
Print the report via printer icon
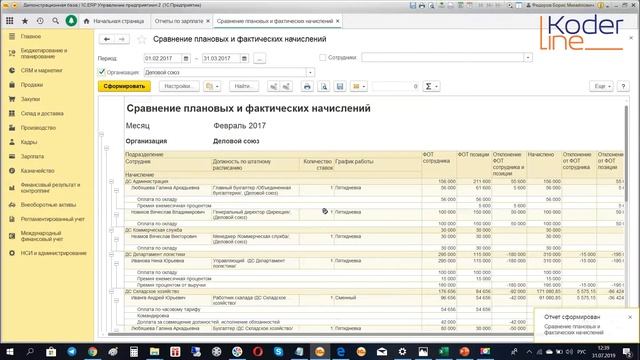click(x=307, y=87)
